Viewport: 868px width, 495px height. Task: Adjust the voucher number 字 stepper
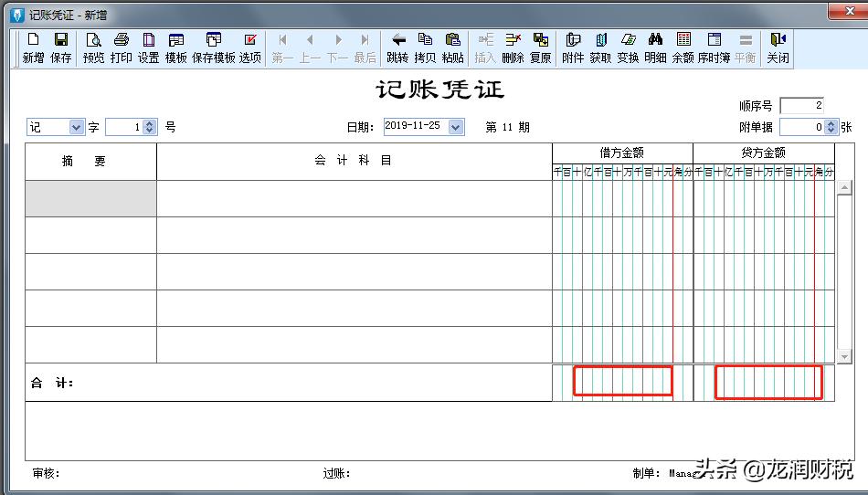point(150,127)
